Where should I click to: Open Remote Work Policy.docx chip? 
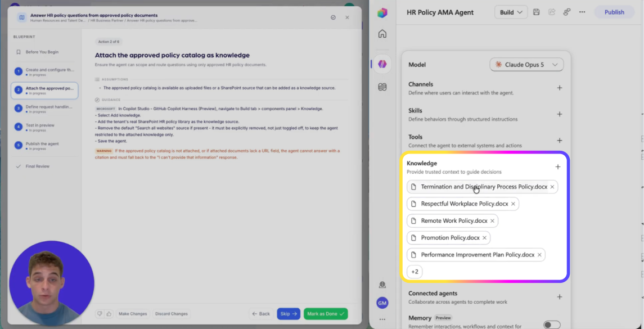point(454,221)
